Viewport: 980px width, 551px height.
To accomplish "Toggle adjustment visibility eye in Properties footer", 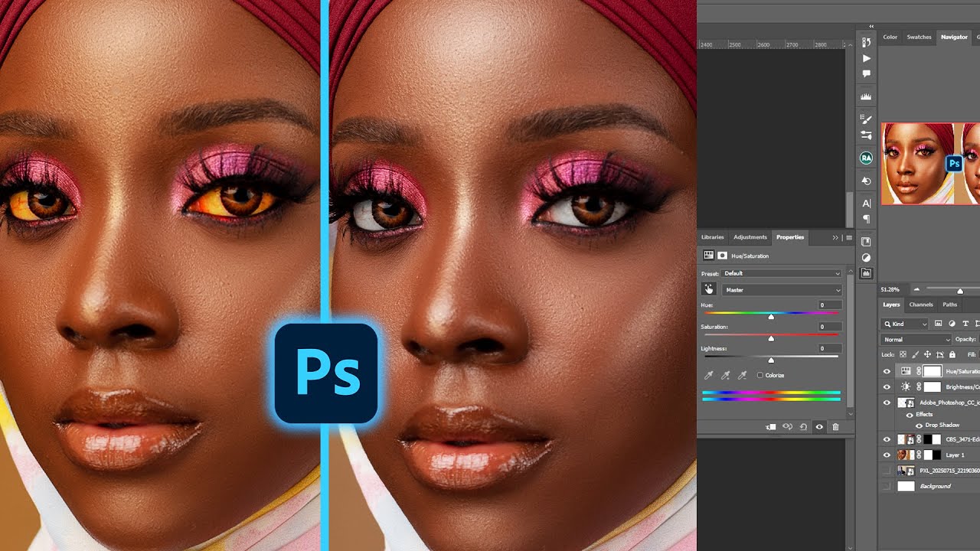I will click(x=819, y=426).
